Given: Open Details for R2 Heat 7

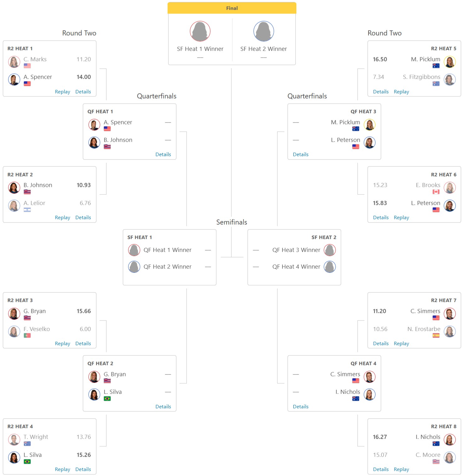Looking at the screenshot, I should point(381,343).
